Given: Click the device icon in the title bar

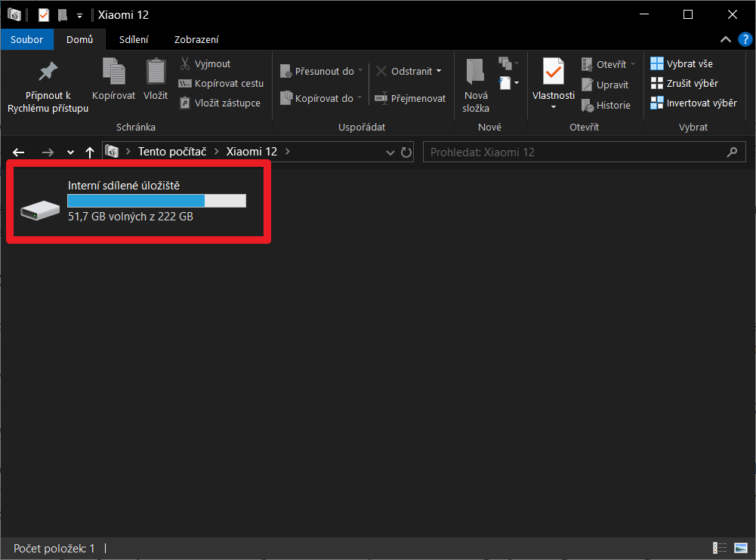Looking at the screenshot, I should (x=14, y=15).
